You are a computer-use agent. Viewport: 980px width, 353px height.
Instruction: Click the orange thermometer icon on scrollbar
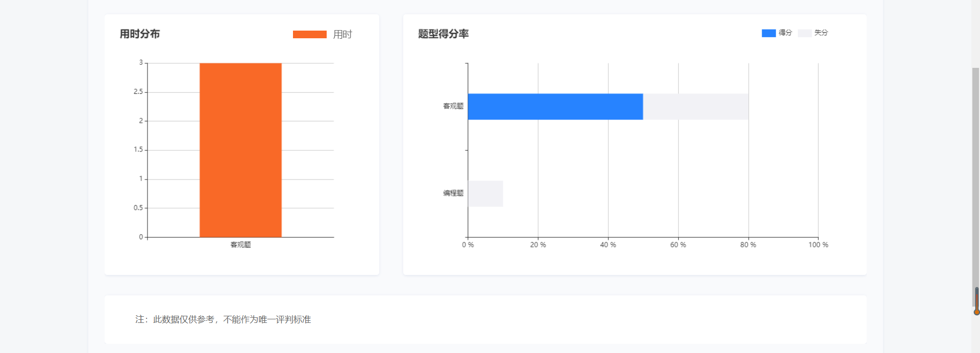point(976,301)
